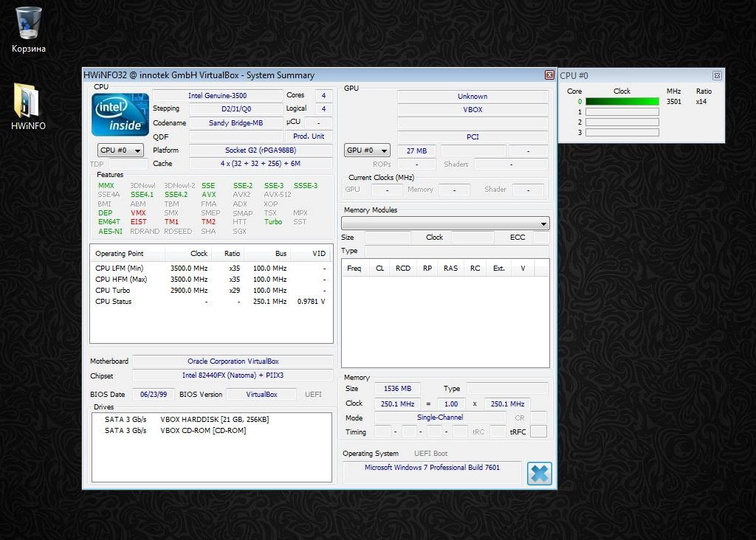Click the Core 0 clock bar
The width and height of the screenshot is (756, 540).
click(622, 102)
